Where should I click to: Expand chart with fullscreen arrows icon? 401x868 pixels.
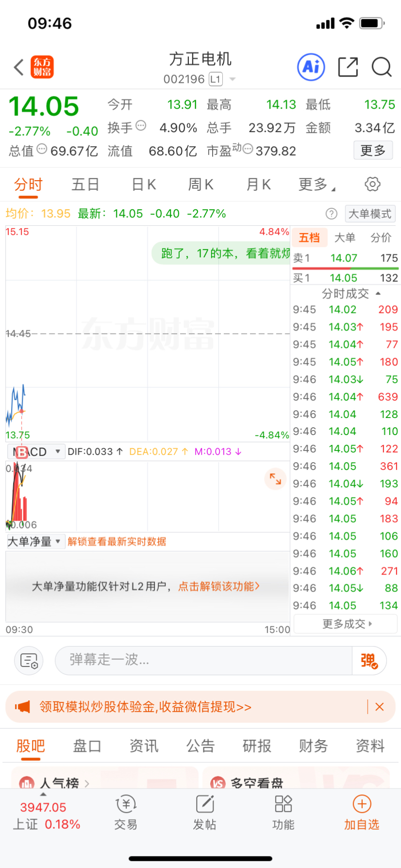[275, 479]
